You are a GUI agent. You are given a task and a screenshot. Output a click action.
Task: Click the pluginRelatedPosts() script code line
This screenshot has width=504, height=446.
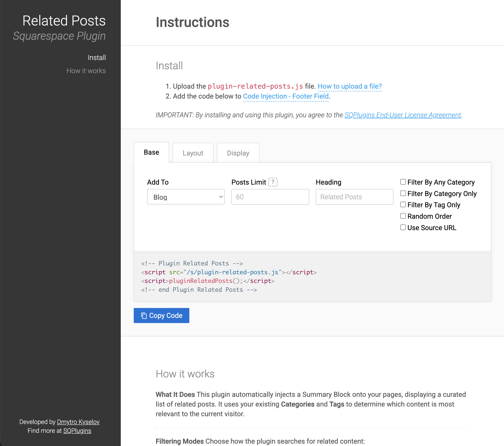(208, 281)
